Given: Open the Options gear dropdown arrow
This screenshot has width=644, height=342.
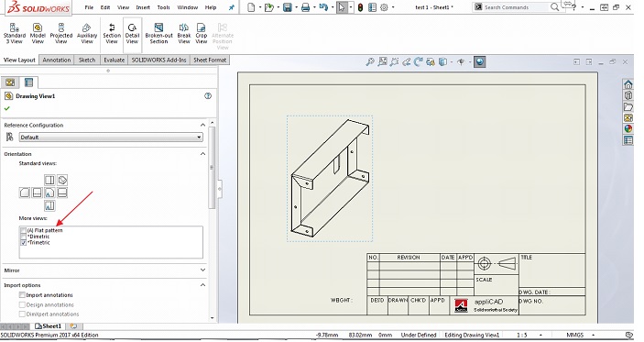Looking at the screenshot, I should 393,7.
